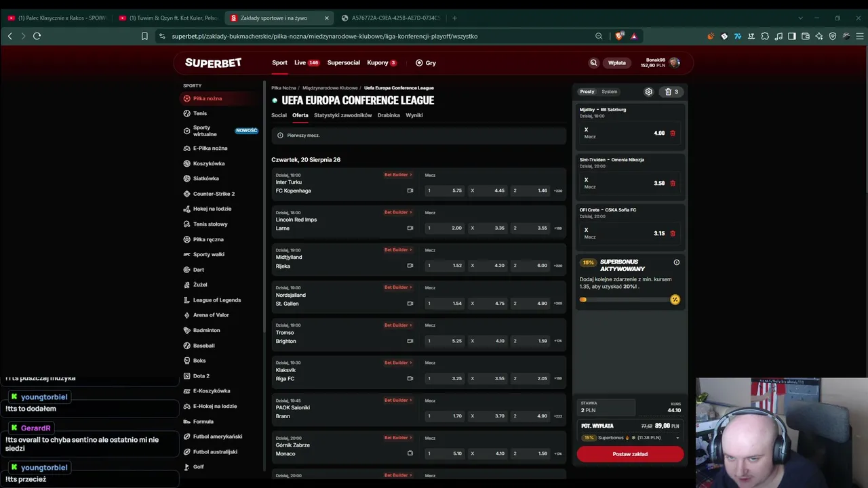Switch to Wyniki tab
This screenshot has height=488, width=868.
(414, 115)
